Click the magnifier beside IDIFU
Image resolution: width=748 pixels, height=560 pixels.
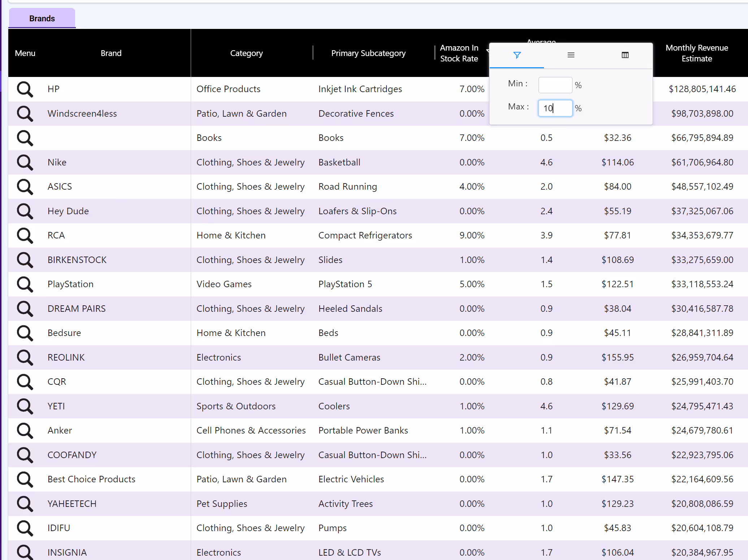point(25,528)
